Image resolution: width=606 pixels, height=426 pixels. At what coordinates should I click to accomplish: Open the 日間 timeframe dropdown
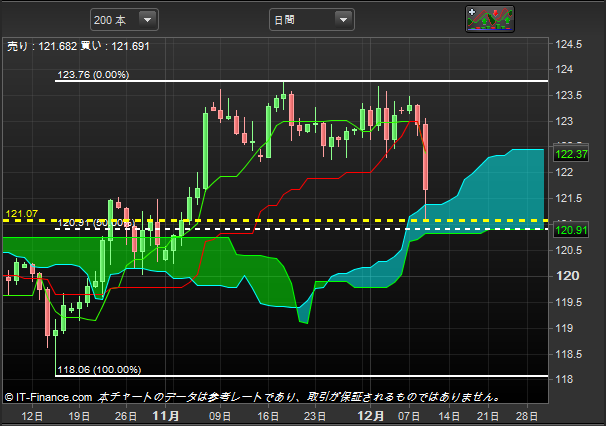coord(312,20)
